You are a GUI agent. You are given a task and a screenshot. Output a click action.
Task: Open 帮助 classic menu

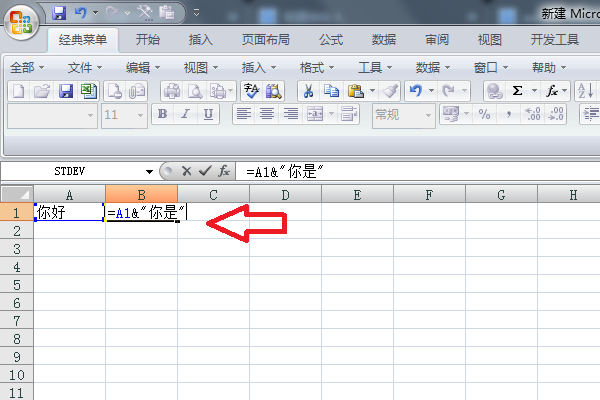point(549,68)
